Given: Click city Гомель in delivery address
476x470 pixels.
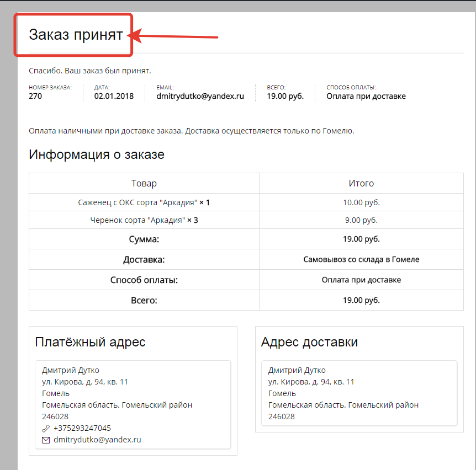Looking at the screenshot, I should tap(282, 393).
